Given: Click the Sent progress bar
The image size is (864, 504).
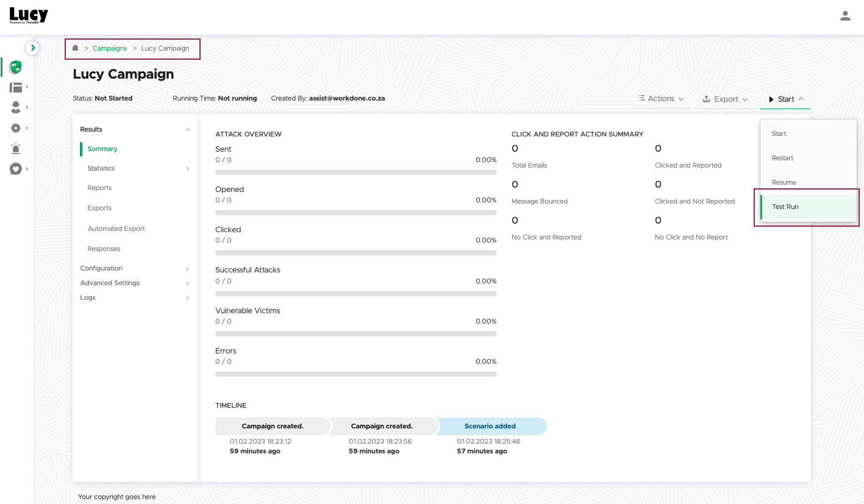Looking at the screenshot, I should point(356,172).
